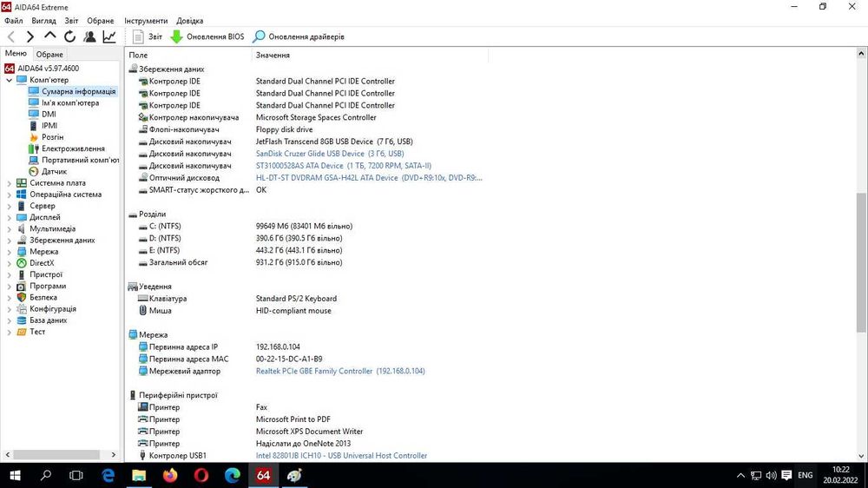The image size is (868, 488).
Task: Click the Back navigation arrow
Action: tap(11, 37)
